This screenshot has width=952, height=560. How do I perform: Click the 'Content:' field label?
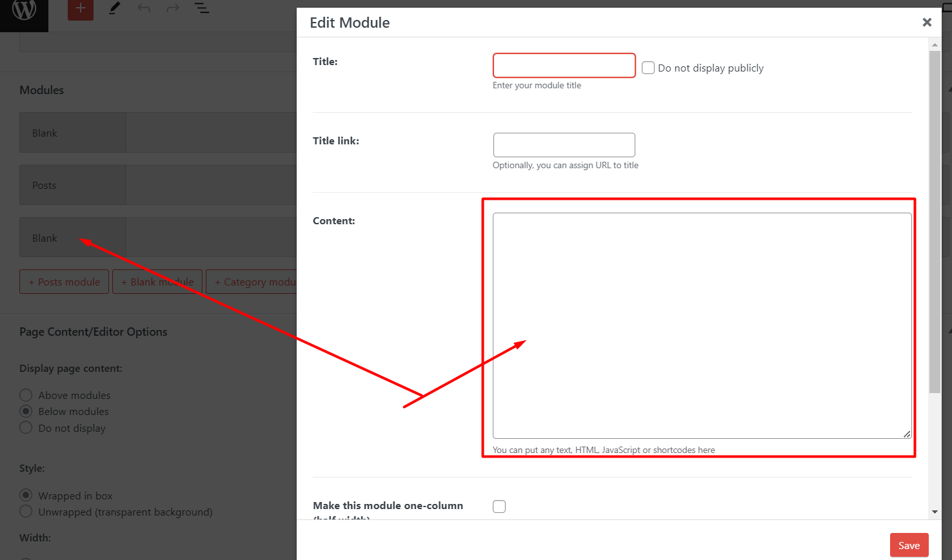coord(334,220)
